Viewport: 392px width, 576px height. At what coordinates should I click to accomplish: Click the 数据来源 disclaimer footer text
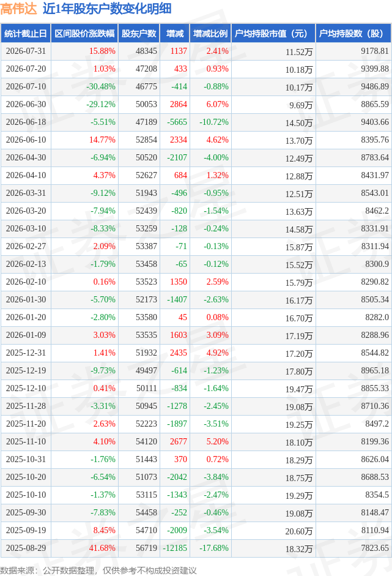(98, 570)
